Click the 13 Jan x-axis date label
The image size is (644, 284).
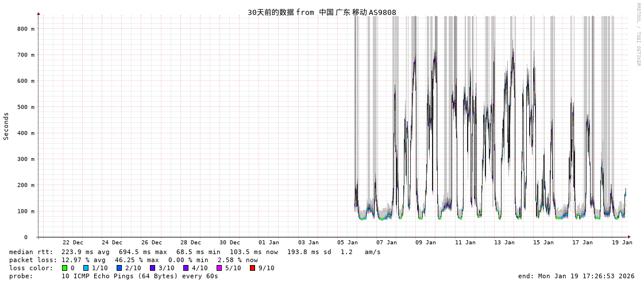click(x=504, y=243)
